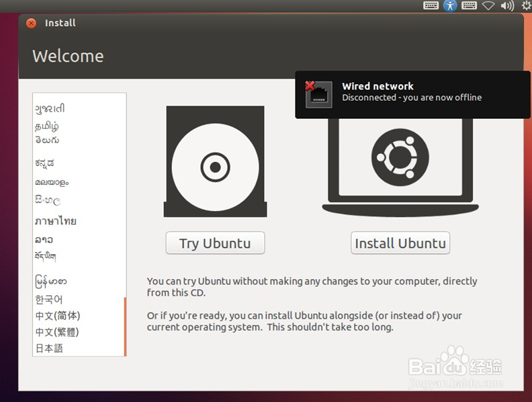Viewport: 532px width, 402px height.
Task: Click the Install Ubuntu button
Action: 400,243
